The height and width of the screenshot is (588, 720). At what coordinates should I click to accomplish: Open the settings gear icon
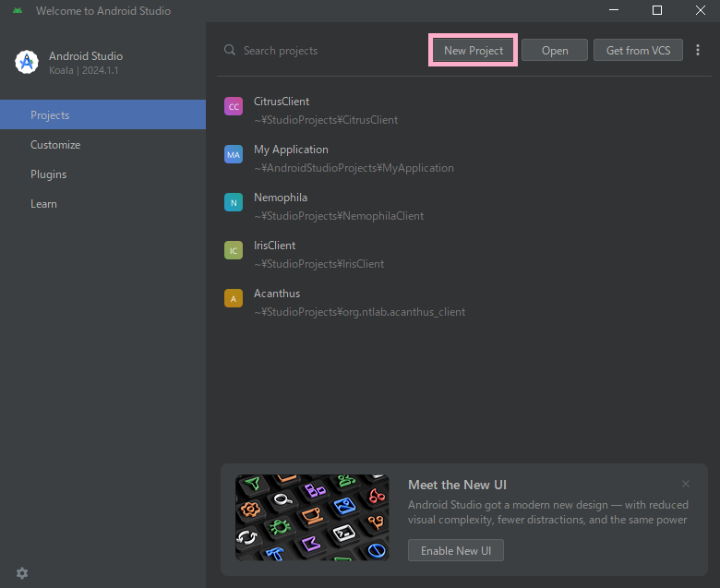pyautogui.click(x=22, y=573)
